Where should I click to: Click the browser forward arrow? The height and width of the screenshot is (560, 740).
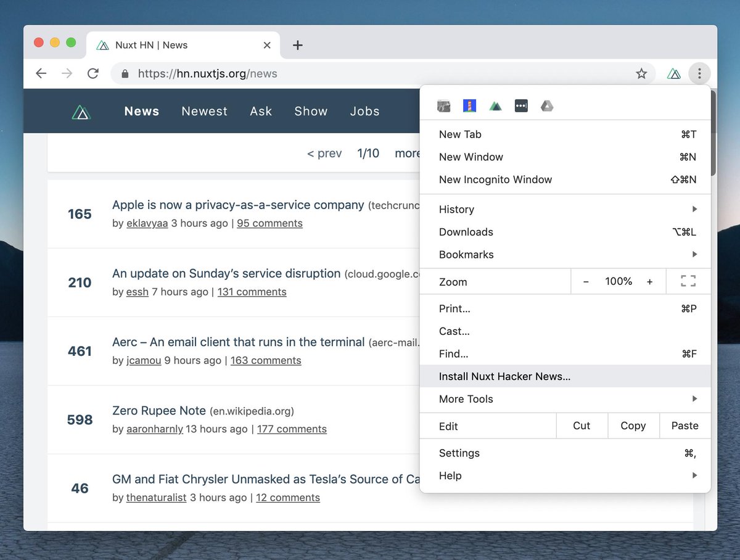(x=67, y=74)
